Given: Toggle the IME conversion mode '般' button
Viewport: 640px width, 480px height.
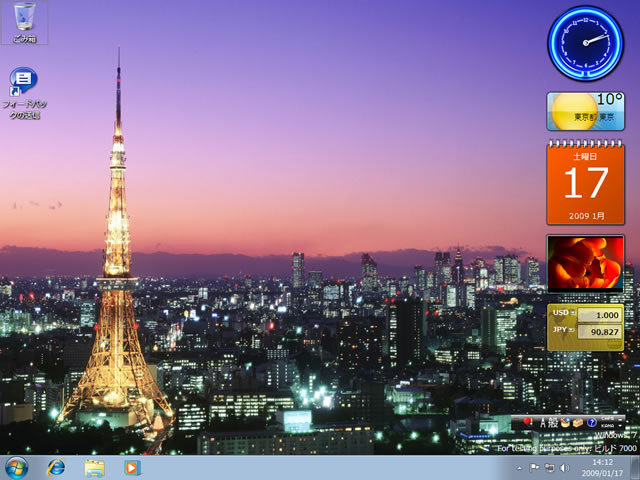Looking at the screenshot, I should tap(553, 423).
